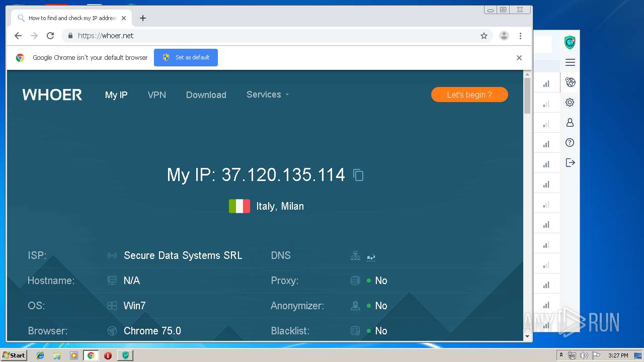Click the Blacklist icon
Image resolution: width=644 pixels, height=362 pixels.
tap(355, 331)
